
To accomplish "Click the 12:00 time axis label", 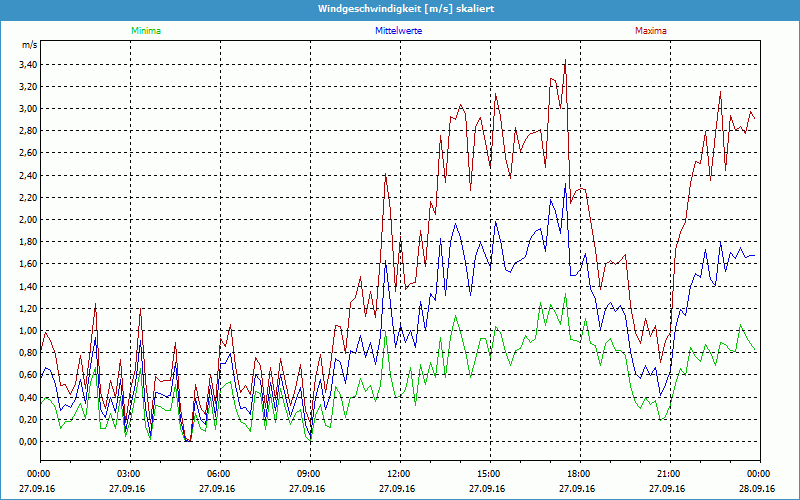I will 399,474.
